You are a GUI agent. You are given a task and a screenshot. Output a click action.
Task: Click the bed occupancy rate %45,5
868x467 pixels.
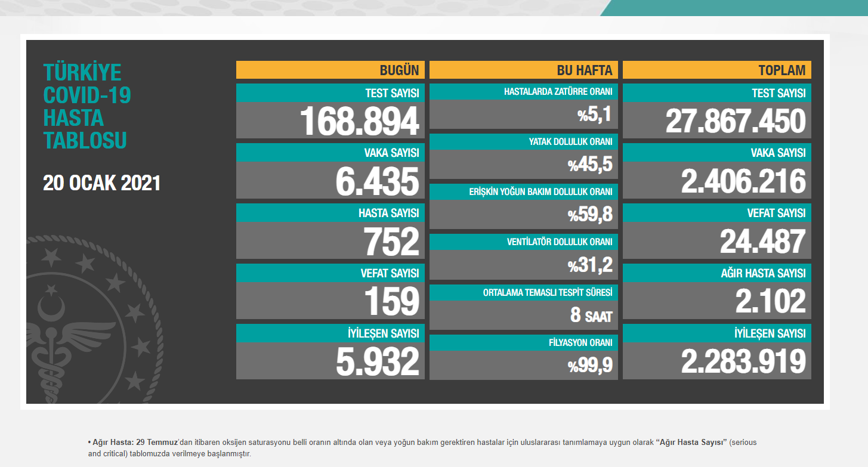(590, 165)
